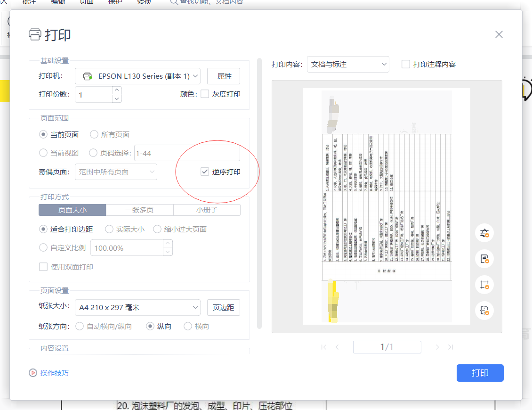The image size is (532, 410).
Task: Click the 页边距 margins button
Action: tap(223, 307)
